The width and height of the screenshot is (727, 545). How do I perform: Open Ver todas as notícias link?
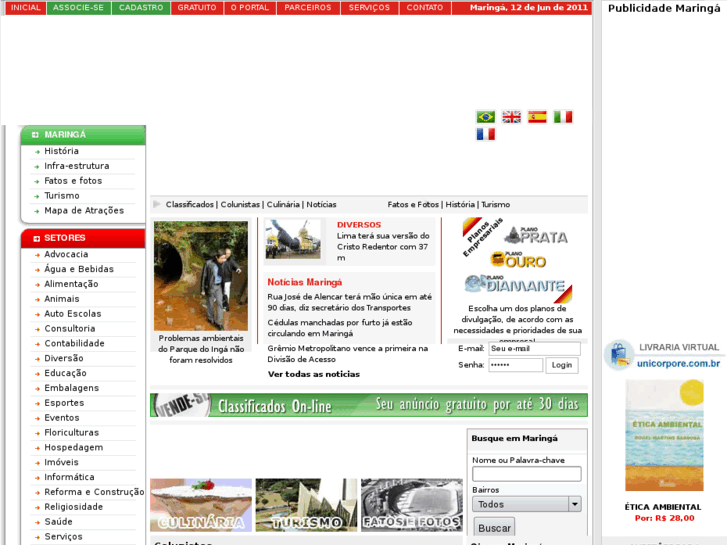pyautogui.click(x=314, y=374)
